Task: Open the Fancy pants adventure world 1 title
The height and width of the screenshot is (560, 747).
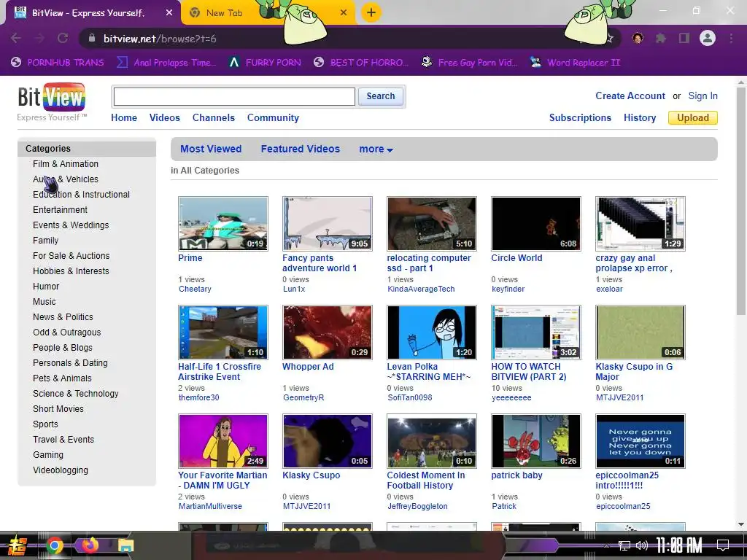Action: point(320,262)
